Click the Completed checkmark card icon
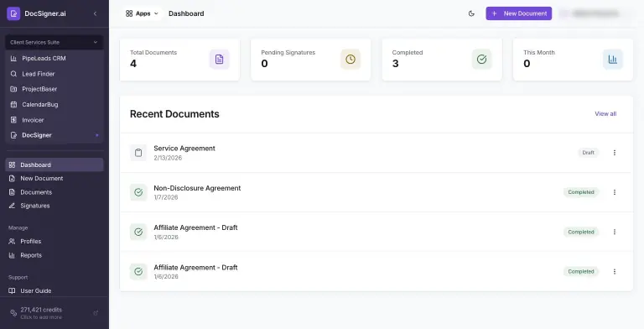The height and width of the screenshot is (329, 644). [x=482, y=60]
